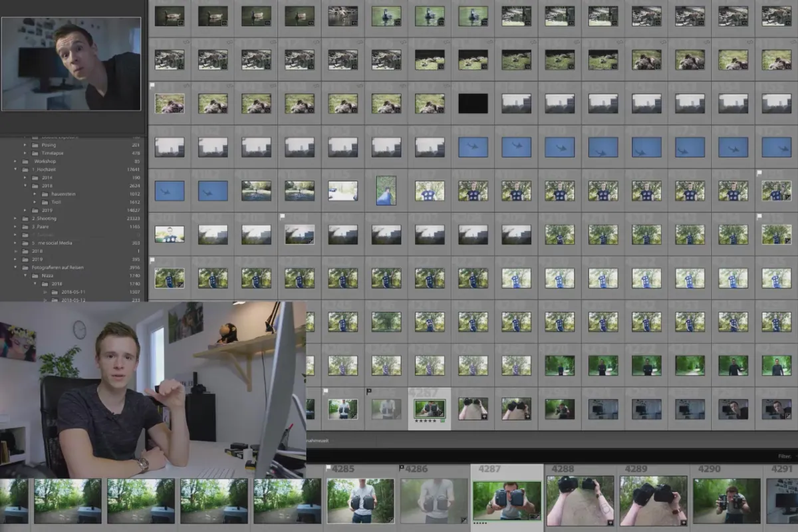Select the 2018-05-12 folder
The image size is (798, 532).
point(73,300)
